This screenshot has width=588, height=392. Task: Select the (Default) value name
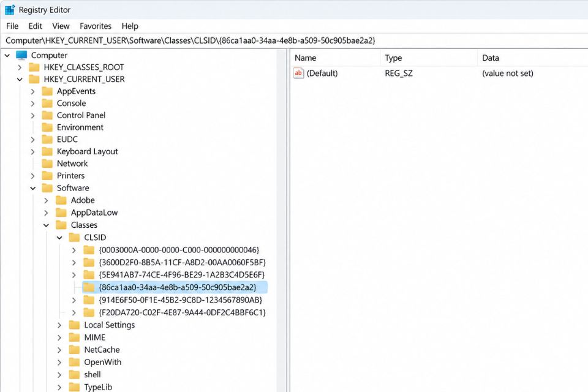tap(322, 73)
